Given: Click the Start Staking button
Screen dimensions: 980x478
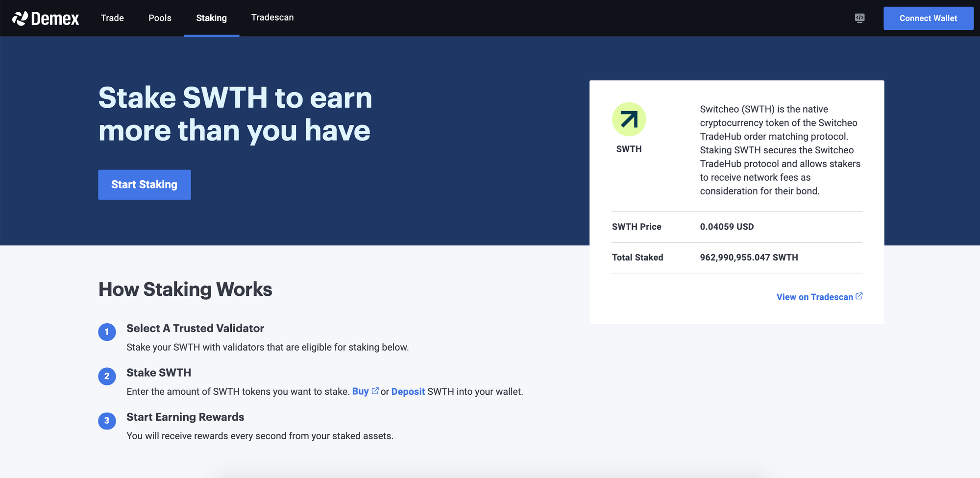Looking at the screenshot, I should pyautogui.click(x=145, y=185).
